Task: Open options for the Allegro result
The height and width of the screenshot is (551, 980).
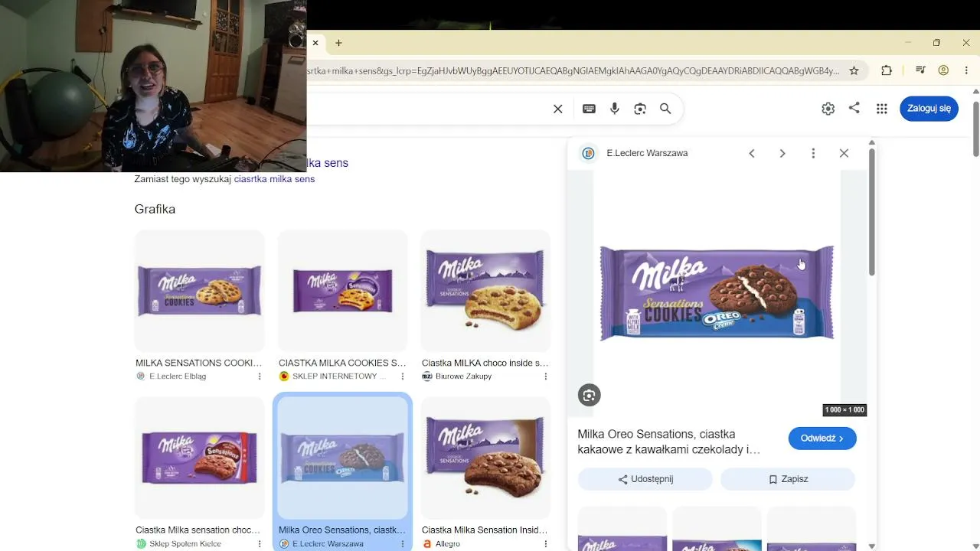Action: point(546,543)
